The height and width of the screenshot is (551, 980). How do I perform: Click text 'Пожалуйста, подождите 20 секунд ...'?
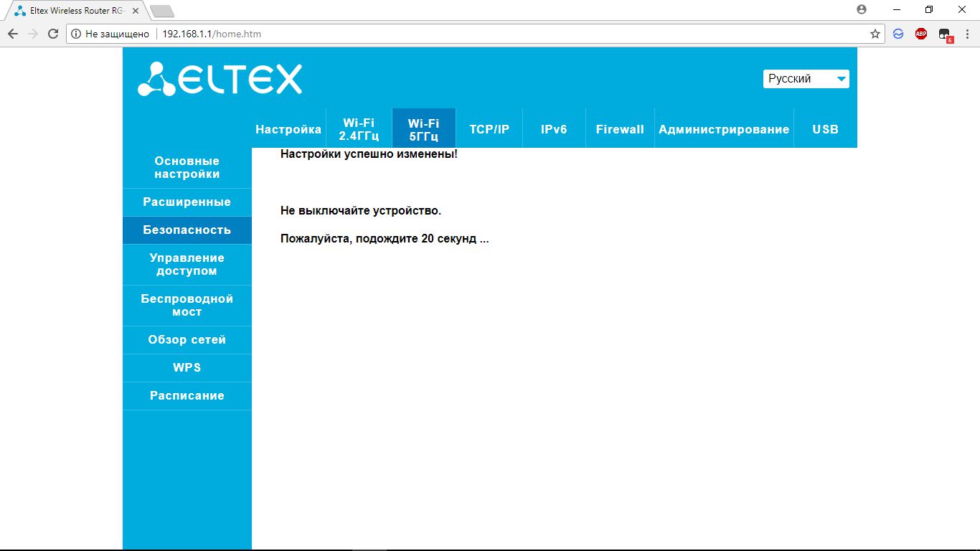385,239
